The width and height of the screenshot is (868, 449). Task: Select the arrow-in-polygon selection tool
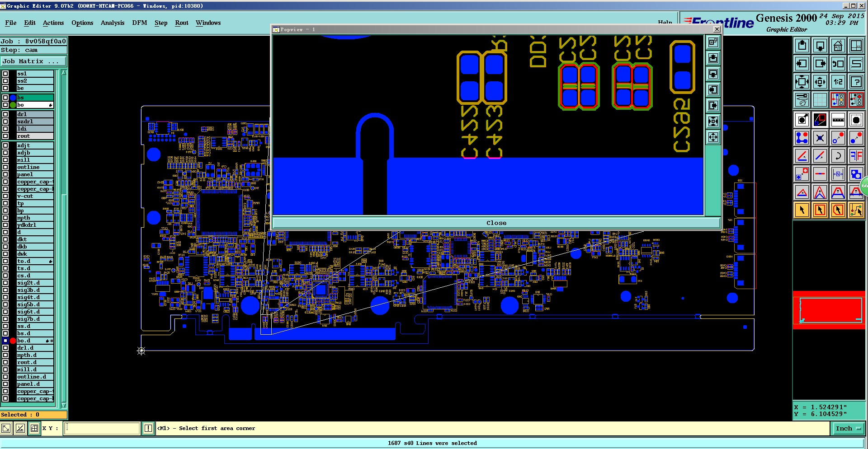pyautogui.click(x=838, y=210)
